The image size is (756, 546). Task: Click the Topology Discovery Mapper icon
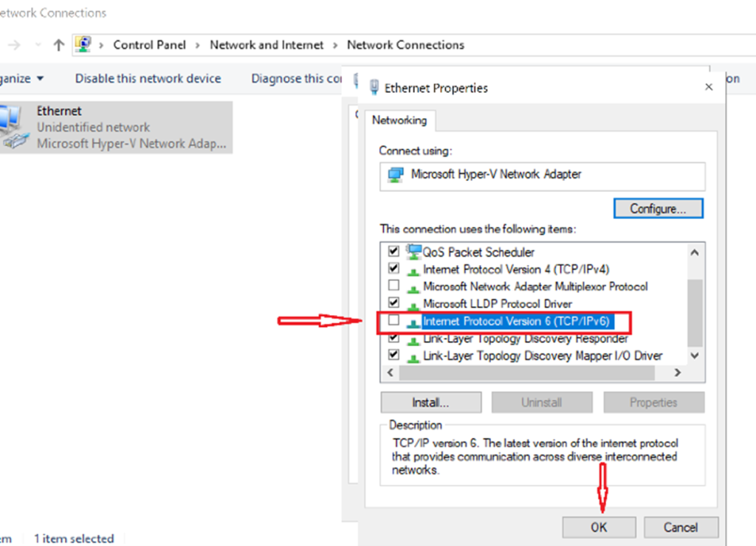[413, 357]
